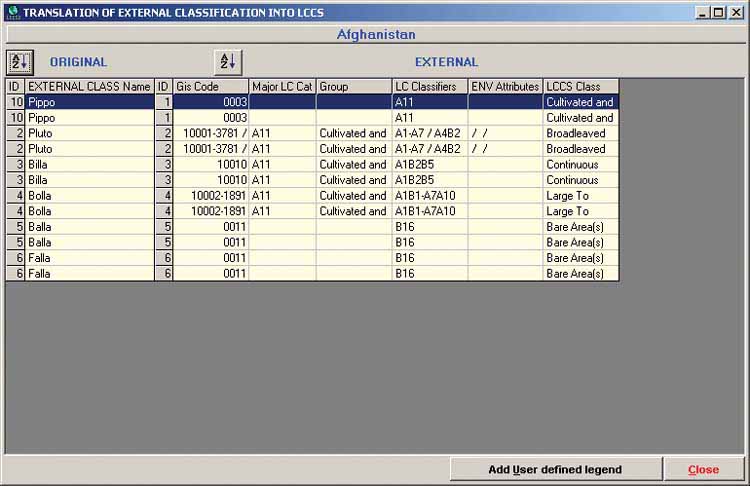Select the last Falla row name cell
This screenshot has height=486, width=750.
(x=89, y=273)
